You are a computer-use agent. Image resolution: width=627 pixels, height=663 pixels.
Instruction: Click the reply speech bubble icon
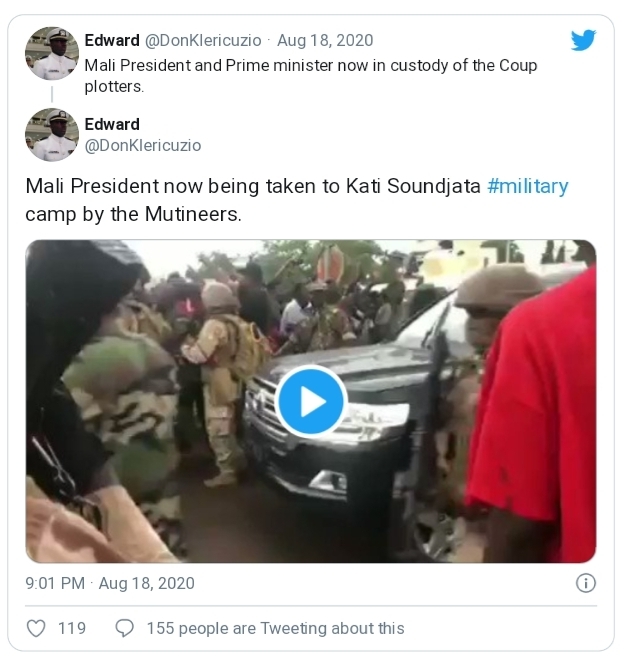[x=125, y=628]
